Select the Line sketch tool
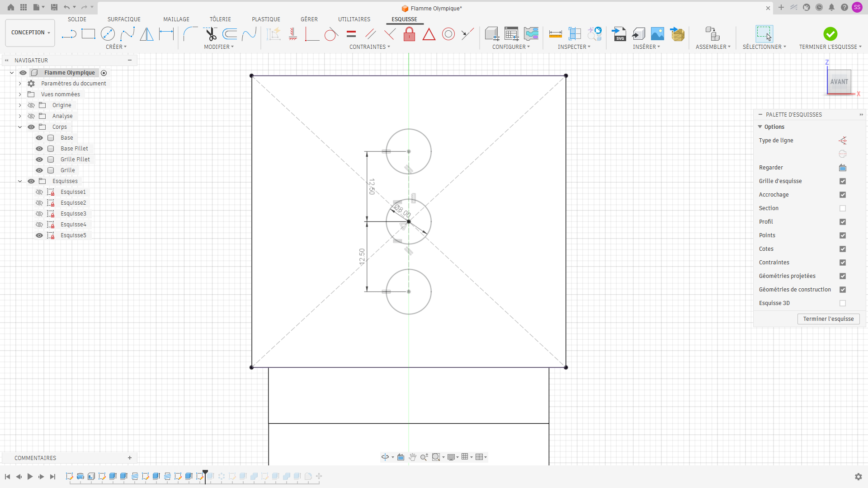This screenshot has height=488, width=868. click(69, 34)
